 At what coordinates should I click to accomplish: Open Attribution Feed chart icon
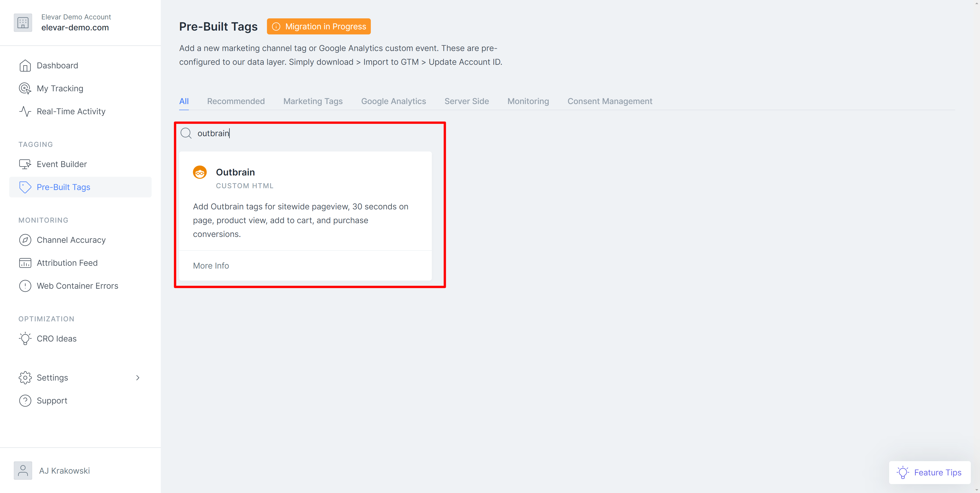pos(25,263)
